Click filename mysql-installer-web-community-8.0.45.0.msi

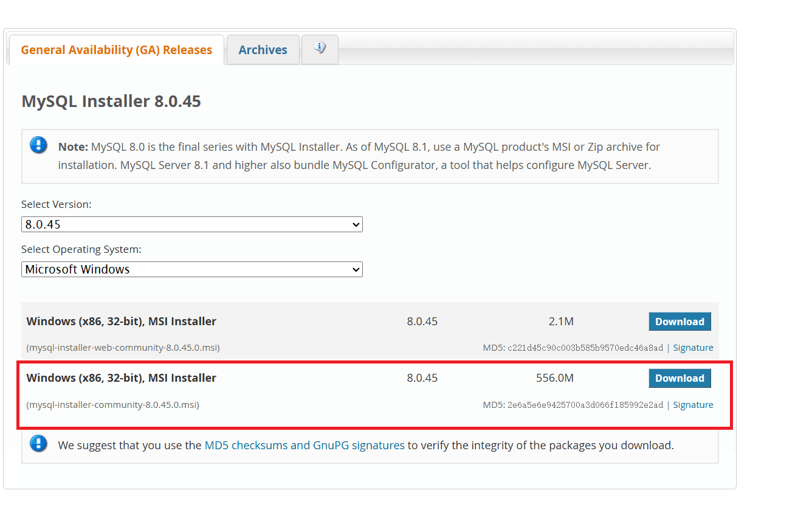click(x=123, y=348)
